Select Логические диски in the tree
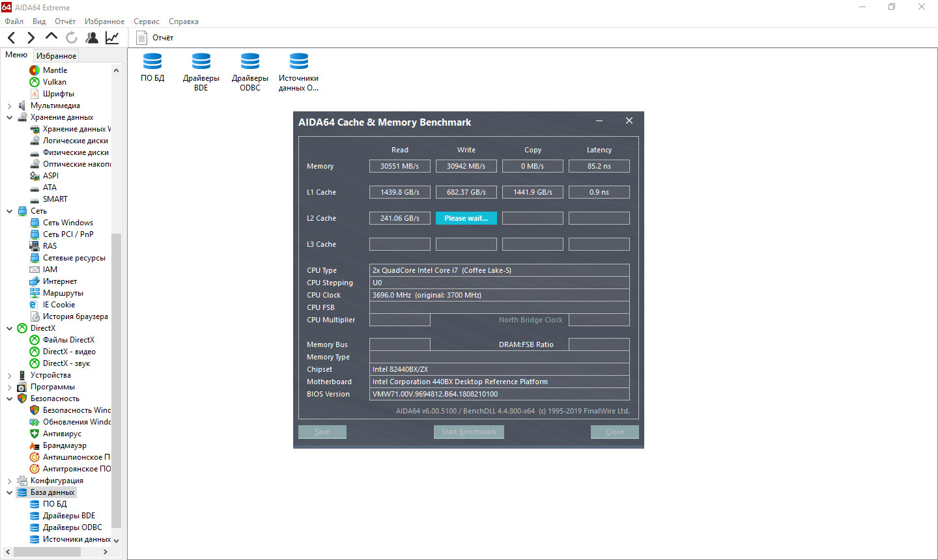938x560 pixels. click(75, 141)
